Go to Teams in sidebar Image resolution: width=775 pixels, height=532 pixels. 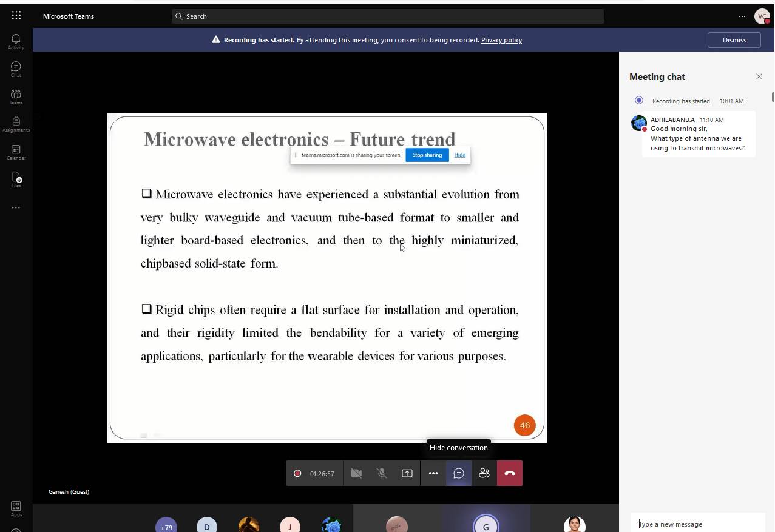pos(16,97)
